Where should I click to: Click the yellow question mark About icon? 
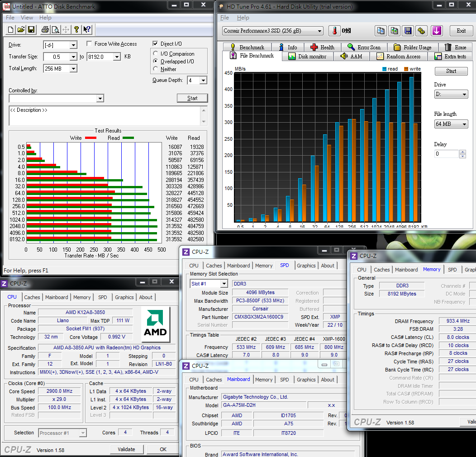(x=76, y=30)
